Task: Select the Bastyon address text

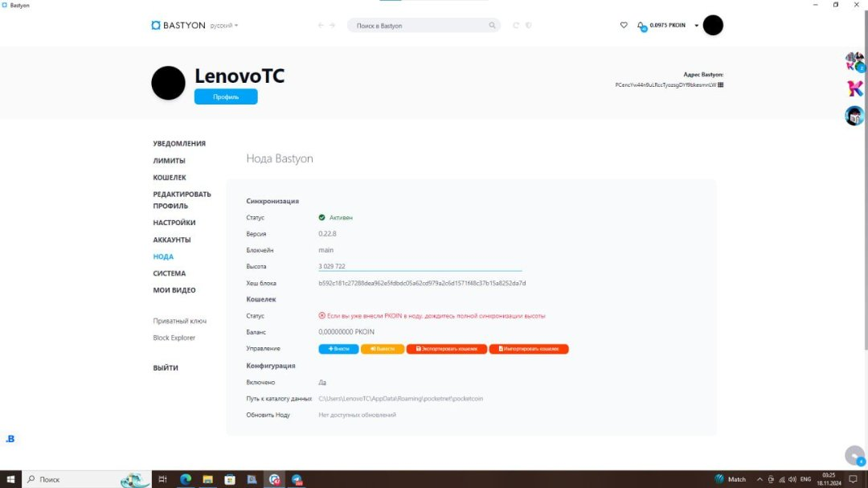Action: click(665, 84)
